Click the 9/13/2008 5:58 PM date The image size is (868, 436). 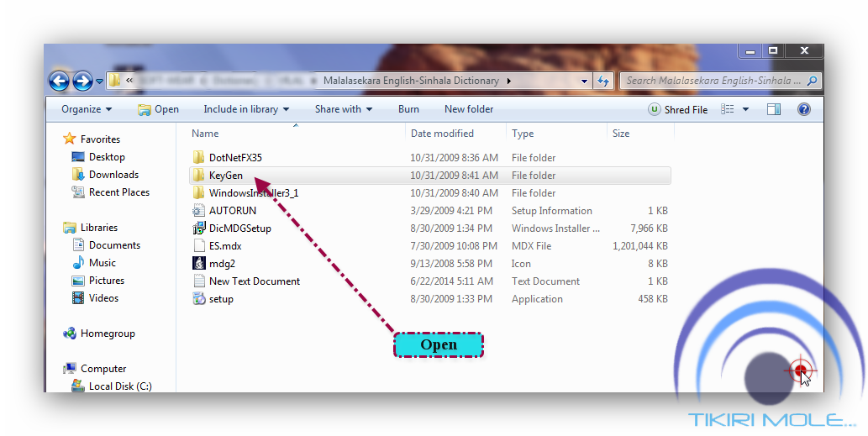click(x=450, y=264)
